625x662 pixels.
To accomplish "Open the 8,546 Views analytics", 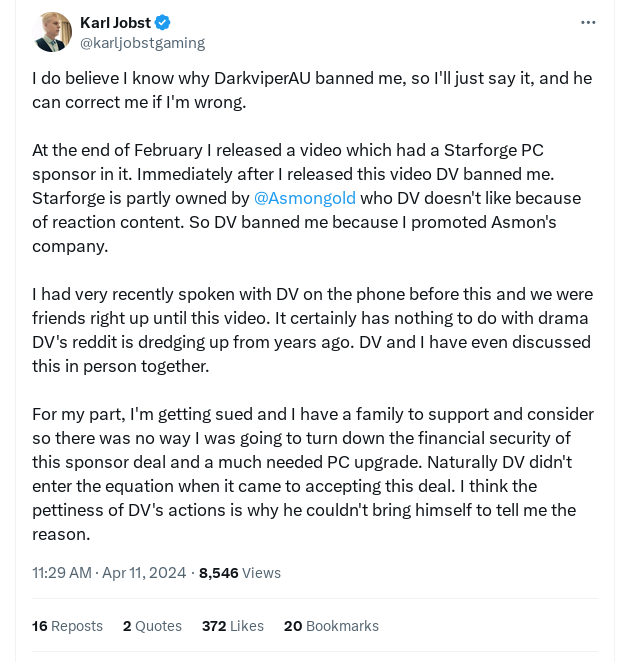I will tap(240, 573).
